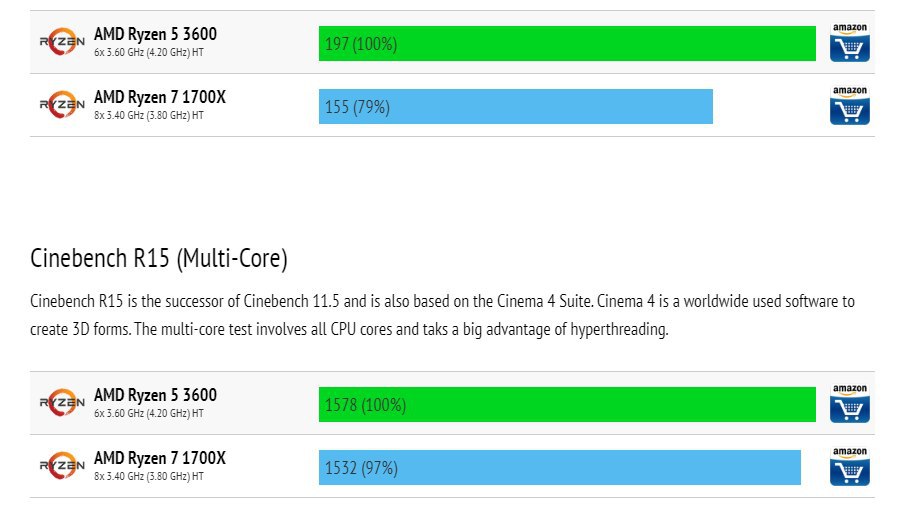Screen dimensions: 910x505
Task: Click the Cinebench R15 (Multi-Core) heading
Action: click(159, 260)
